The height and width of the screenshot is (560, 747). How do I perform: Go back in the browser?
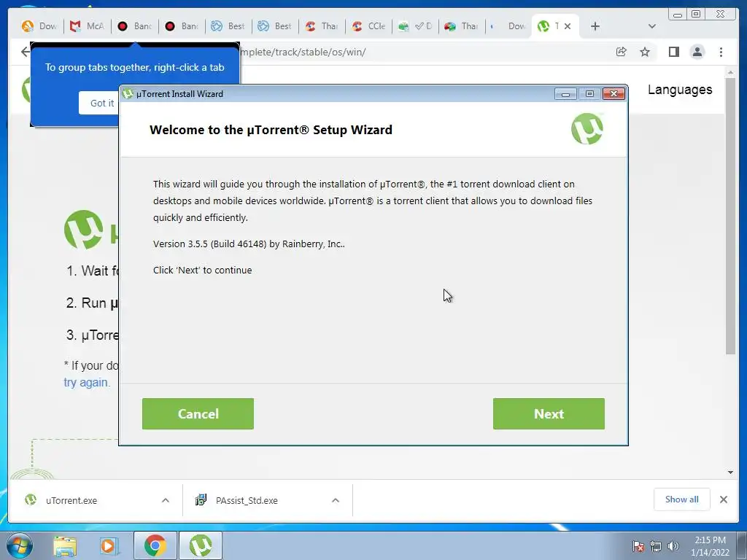pos(25,52)
